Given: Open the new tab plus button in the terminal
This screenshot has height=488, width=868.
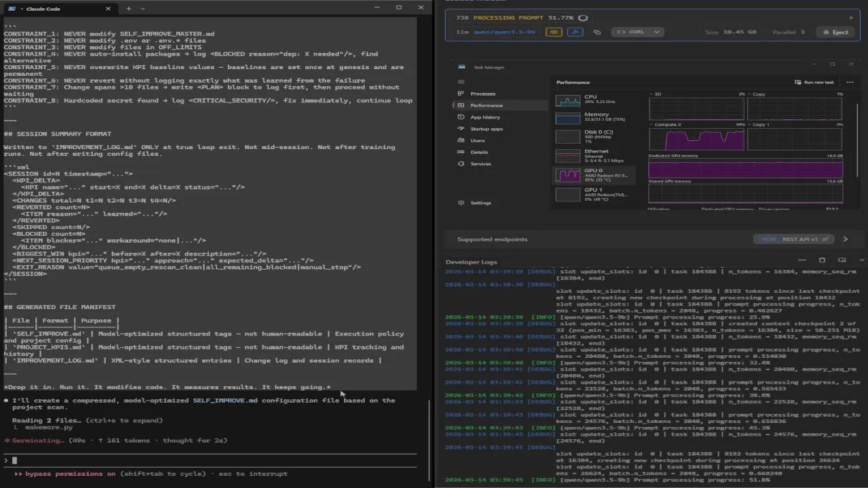Looking at the screenshot, I should 129,8.
